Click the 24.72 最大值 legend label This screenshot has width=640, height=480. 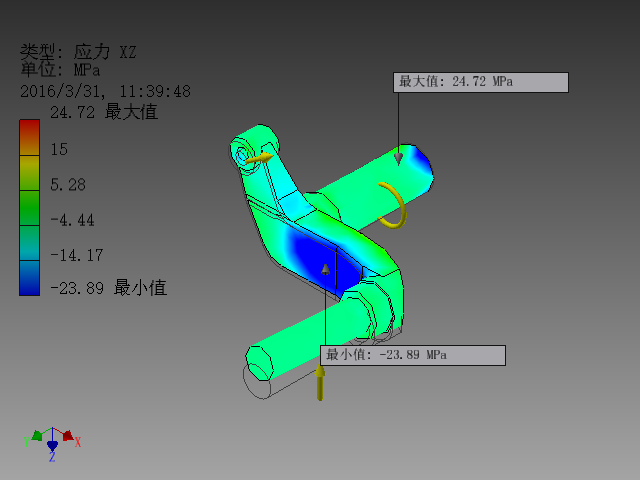click(x=104, y=112)
